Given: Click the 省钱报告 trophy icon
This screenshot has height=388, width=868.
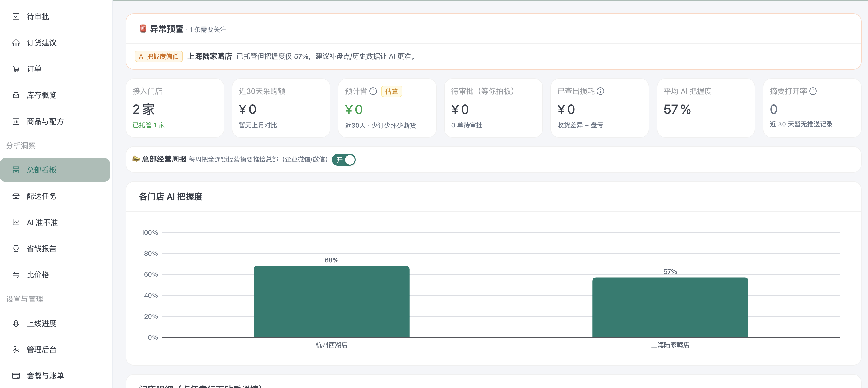Looking at the screenshot, I should coord(16,249).
